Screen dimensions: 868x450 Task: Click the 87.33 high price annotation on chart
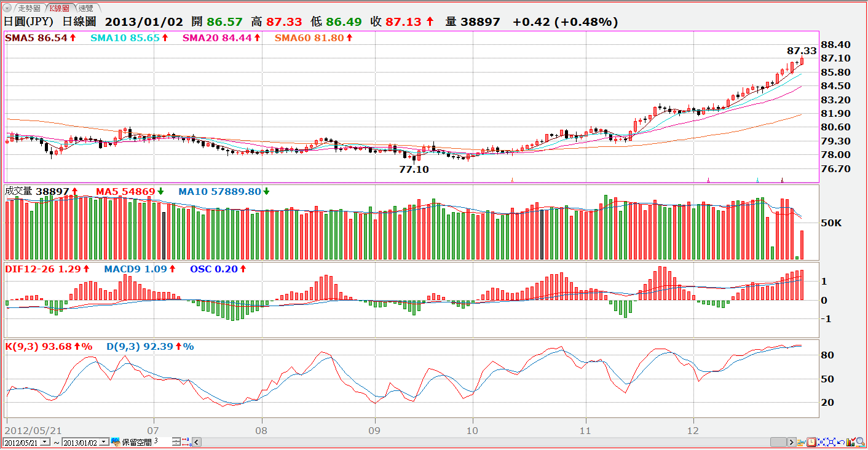coord(802,51)
